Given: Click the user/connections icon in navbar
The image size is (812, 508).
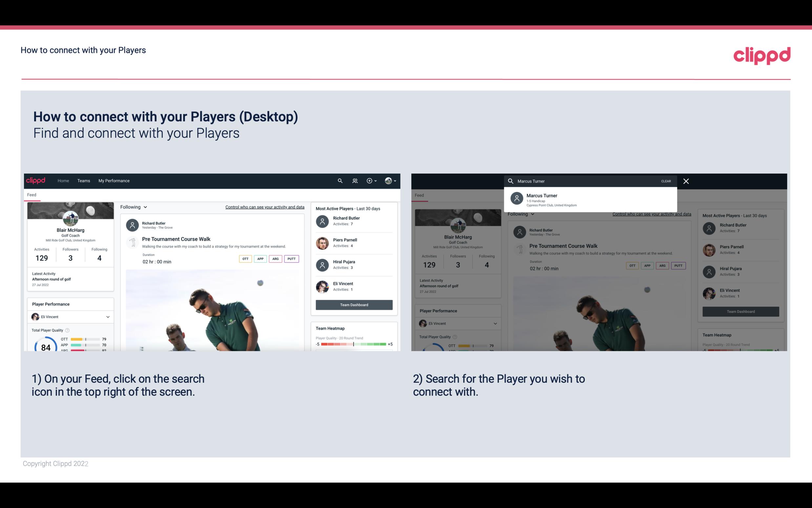Looking at the screenshot, I should pyautogui.click(x=354, y=180).
